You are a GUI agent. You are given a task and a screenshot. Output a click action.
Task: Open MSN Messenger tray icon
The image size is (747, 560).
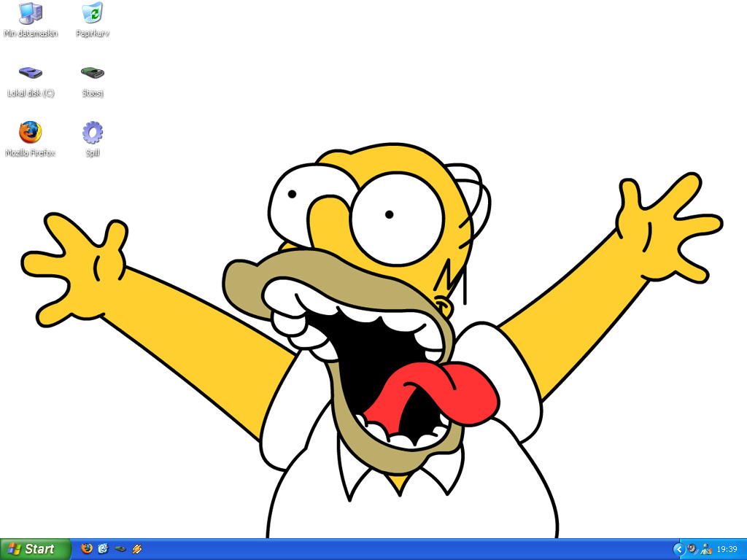706,549
